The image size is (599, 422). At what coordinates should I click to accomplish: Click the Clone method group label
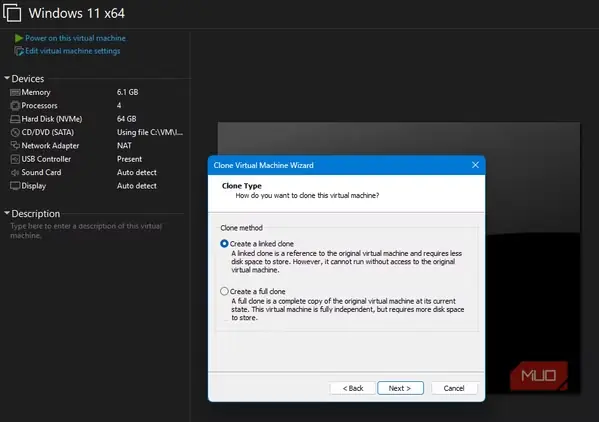pyautogui.click(x=241, y=228)
